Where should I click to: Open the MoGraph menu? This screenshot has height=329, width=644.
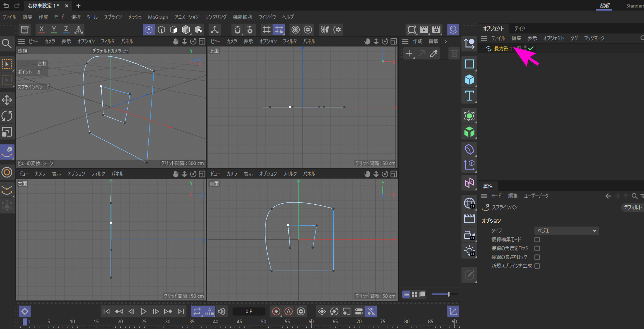pos(158,17)
